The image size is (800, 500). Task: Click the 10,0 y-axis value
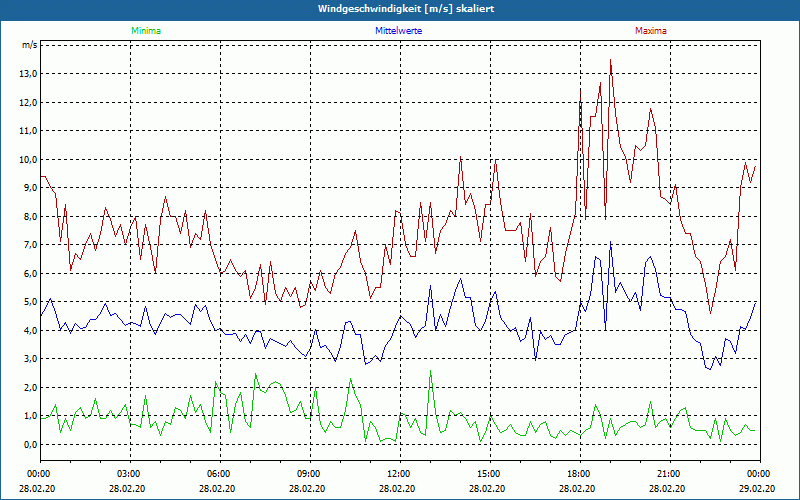pos(30,159)
